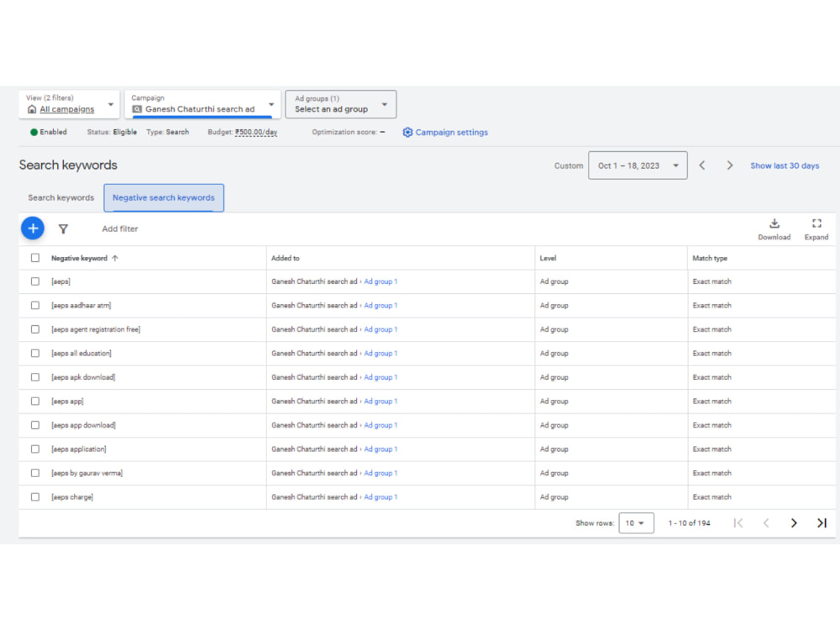Go to next date range arrow
The height and width of the screenshot is (630, 840).
[x=729, y=165]
